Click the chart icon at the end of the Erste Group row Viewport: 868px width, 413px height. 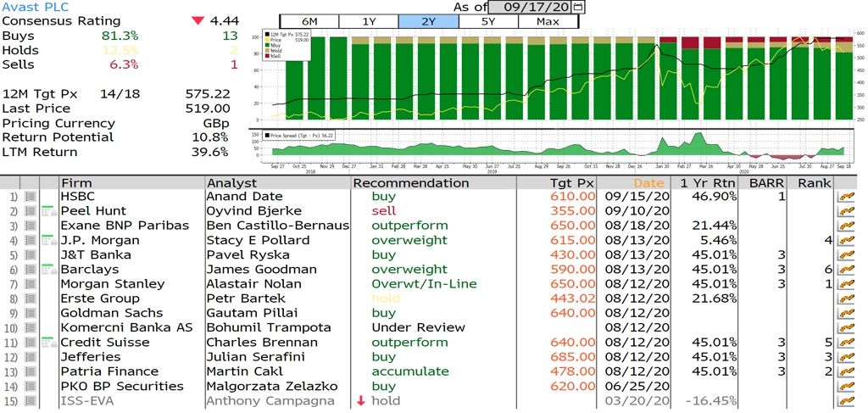click(x=847, y=299)
